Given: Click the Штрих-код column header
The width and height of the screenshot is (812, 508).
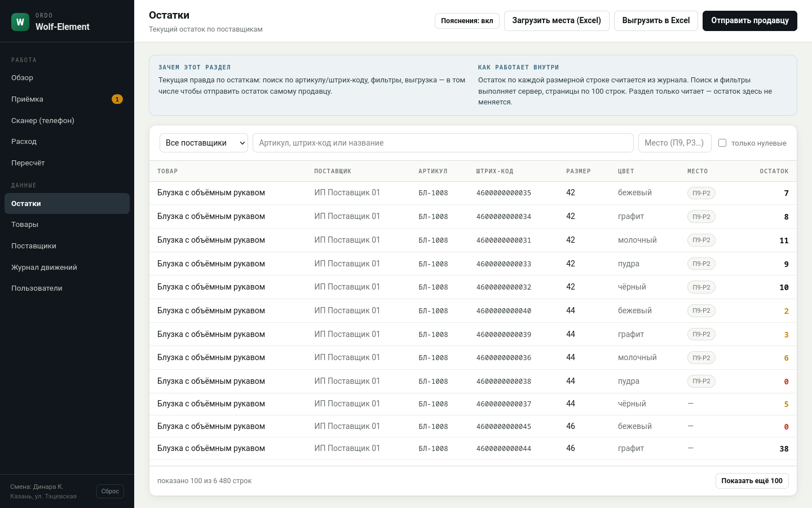Looking at the screenshot, I should [x=495, y=172].
